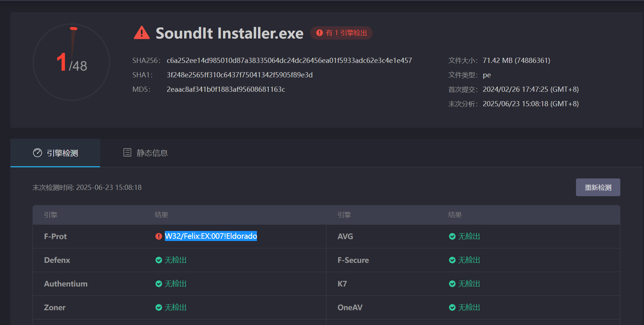Switch to the 静态信息 tab
Image resolution: width=644 pixels, height=325 pixels.
point(145,153)
